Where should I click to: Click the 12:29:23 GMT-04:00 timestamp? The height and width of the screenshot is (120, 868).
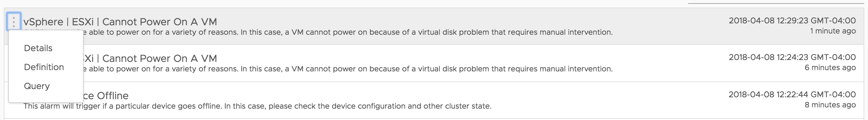(792, 21)
